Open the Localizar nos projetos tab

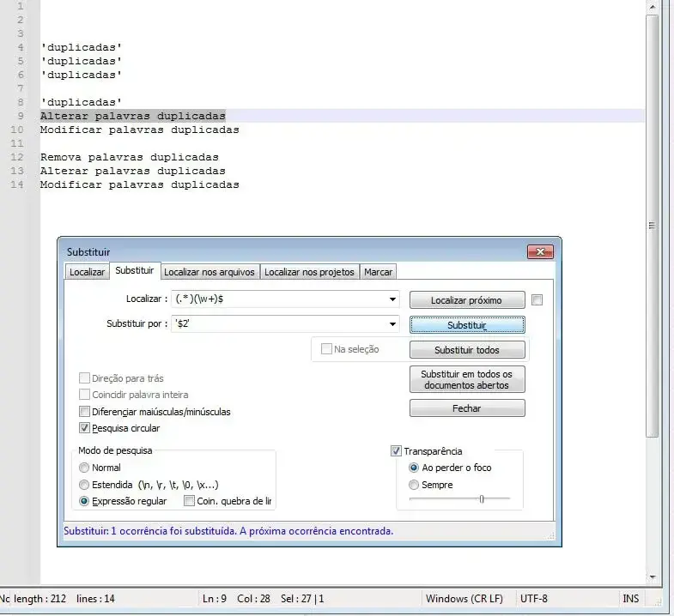[x=309, y=272]
